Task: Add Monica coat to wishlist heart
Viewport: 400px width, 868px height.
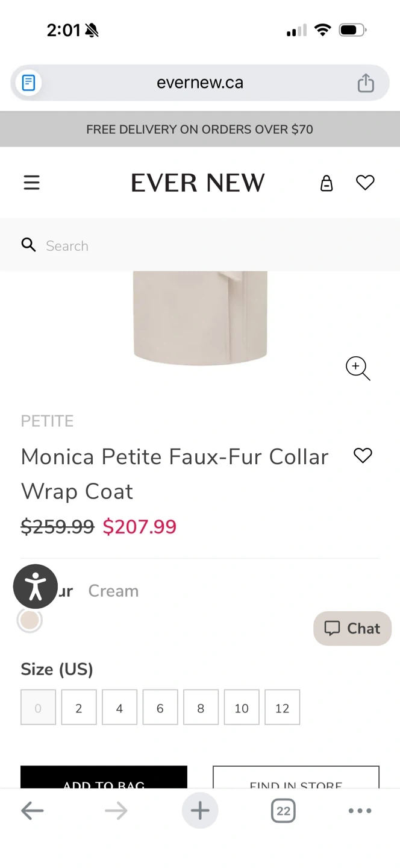Action: coord(363,456)
